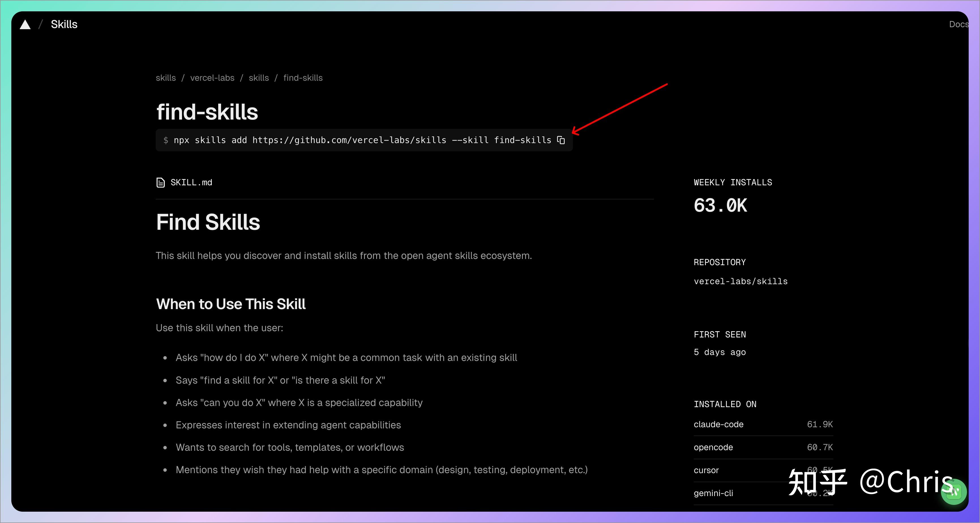Open the second 'skills' breadcrumb after vercel-labs
980x523 pixels.
coord(259,78)
